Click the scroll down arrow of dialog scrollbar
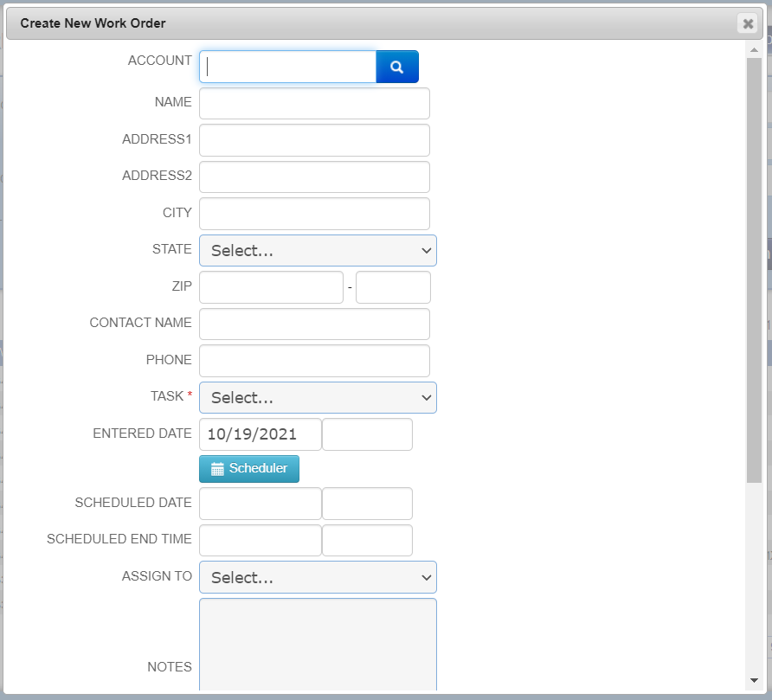The height and width of the screenshot is (700, 772). tap(753, 680)
